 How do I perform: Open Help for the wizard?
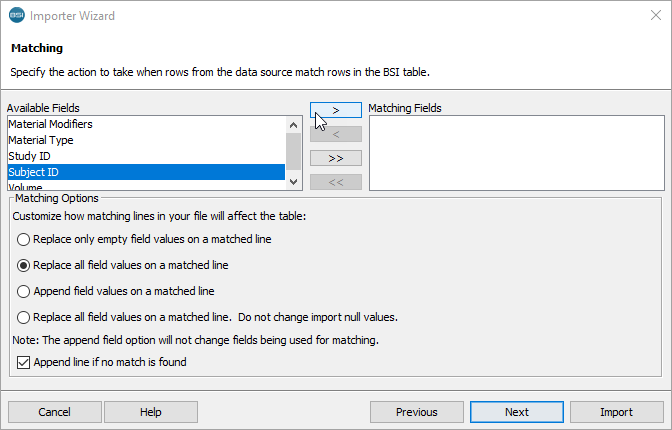pos(151,412)
